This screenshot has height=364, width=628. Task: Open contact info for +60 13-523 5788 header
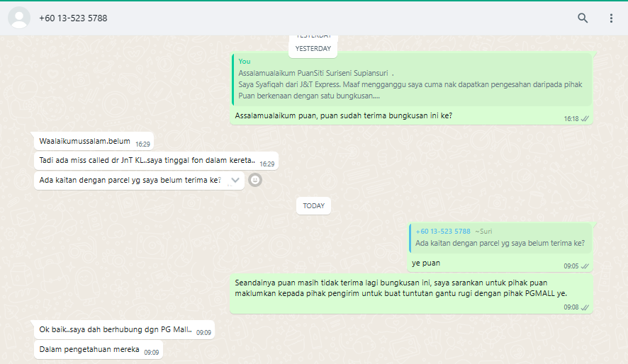tap(74, 18)
